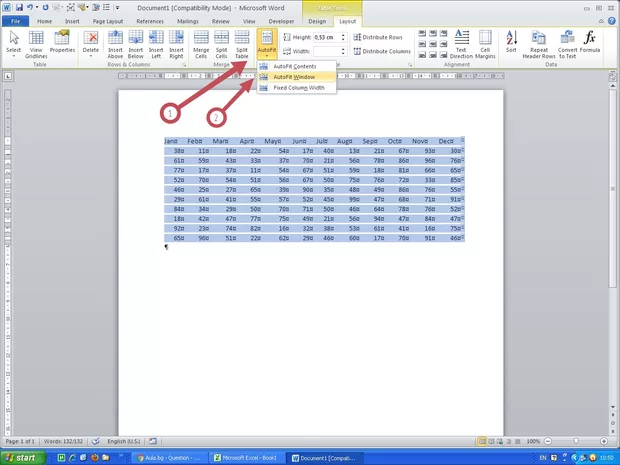Click Distribute Rows

tap(378, 37)
